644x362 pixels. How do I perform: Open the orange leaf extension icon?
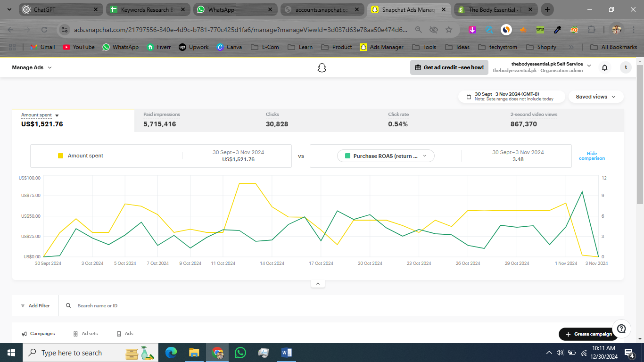tap(523, 30)
